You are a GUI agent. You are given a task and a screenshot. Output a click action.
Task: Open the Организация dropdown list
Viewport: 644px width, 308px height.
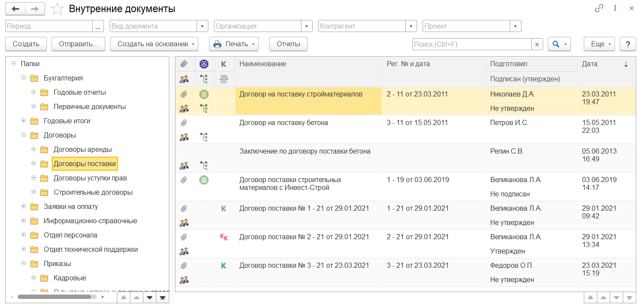(307, 26)
